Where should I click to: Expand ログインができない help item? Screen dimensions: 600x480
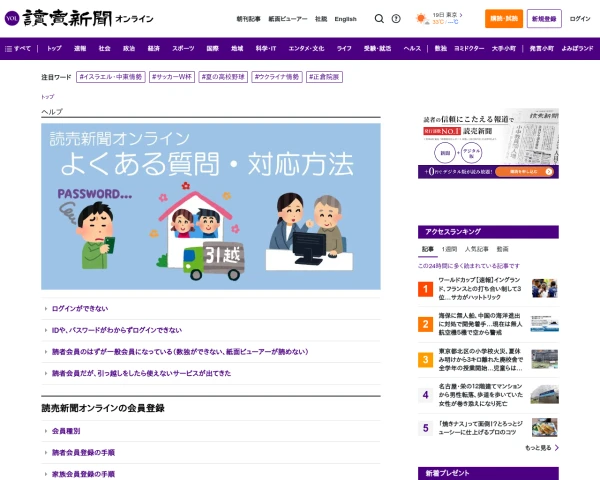click(x=211, y=309)
